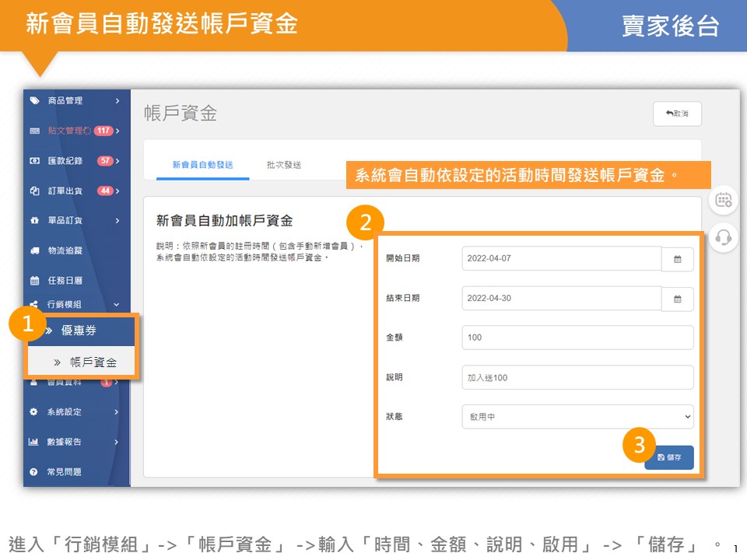Open calendar picker for 結束日期
The height and width of the screenshot is (560, 747).
(x=677, y=299)
